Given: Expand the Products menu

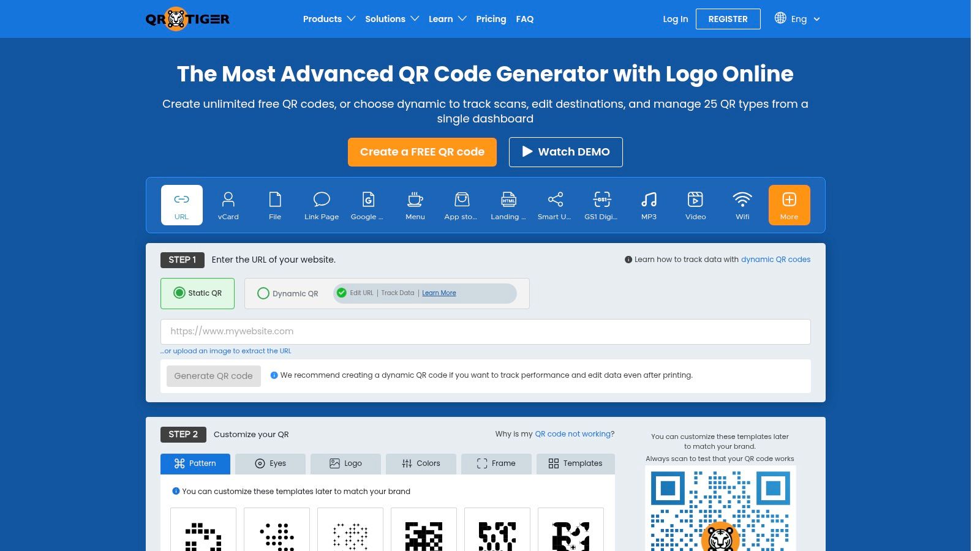Looking at the screenshot, I should pyautogui.click(x=329, y=19).
